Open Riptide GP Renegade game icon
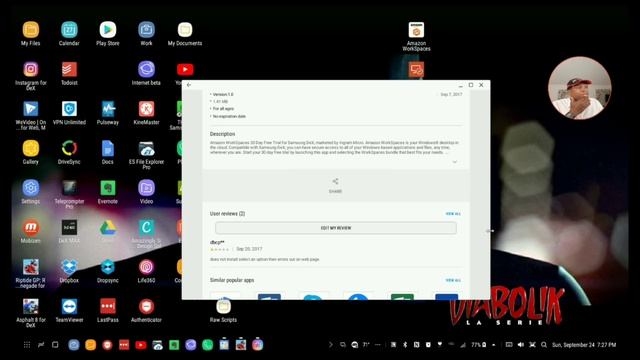This screenshot has height=360, width=640. pyautogui.click(x=31, y=267)
